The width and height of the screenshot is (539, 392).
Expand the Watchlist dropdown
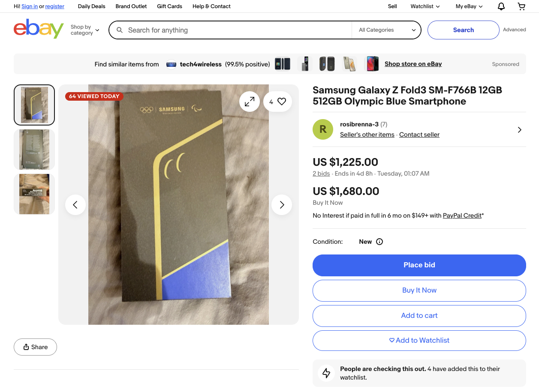[424, 6]
